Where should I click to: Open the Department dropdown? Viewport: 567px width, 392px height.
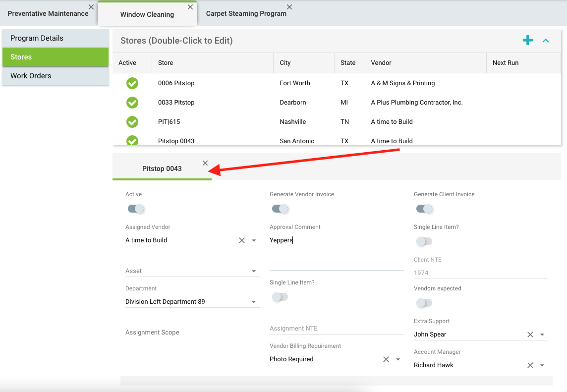pyautogui.click(x=254, y=302)
